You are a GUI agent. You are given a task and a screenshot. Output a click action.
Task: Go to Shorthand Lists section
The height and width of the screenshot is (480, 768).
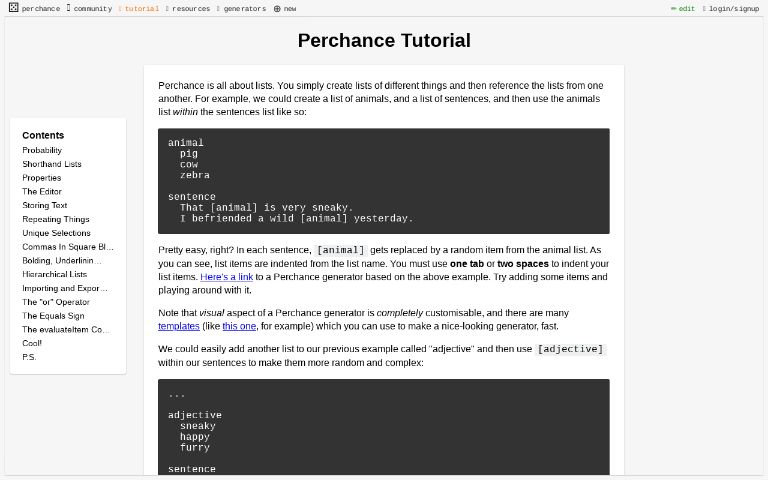pyautogui.click(x=52, y=164)
